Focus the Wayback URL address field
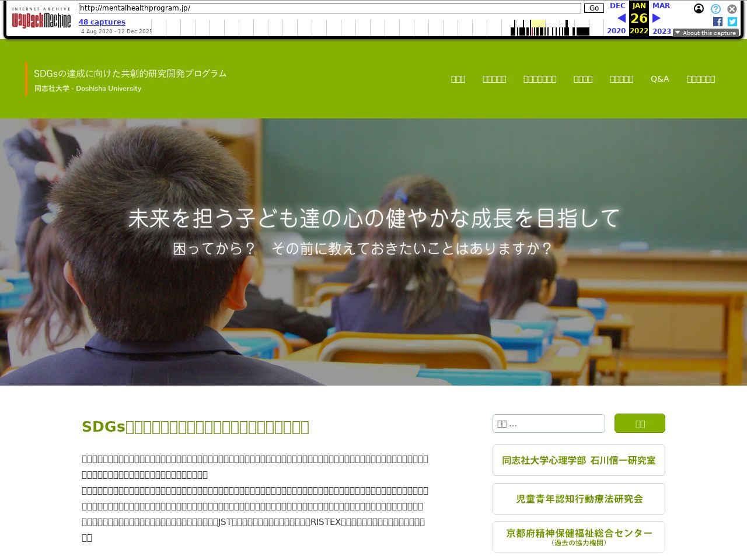This screenshot has height=560, width=747. point(330,8)
